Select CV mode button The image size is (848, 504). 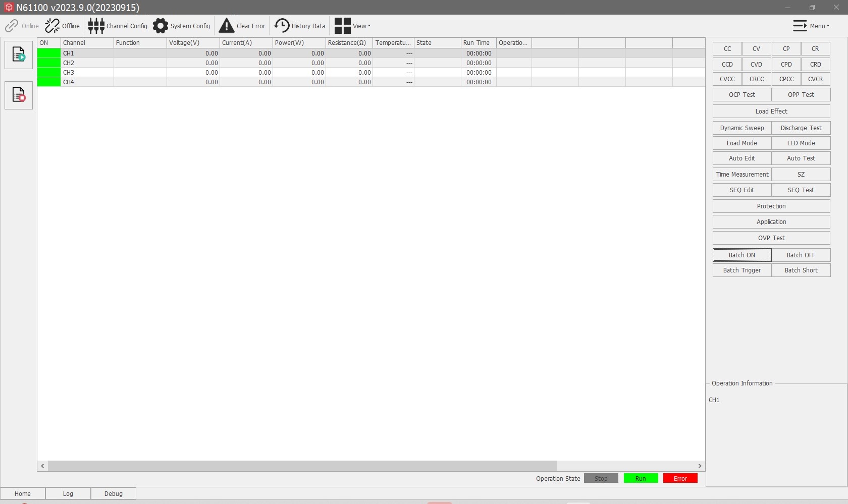point(757,49)
